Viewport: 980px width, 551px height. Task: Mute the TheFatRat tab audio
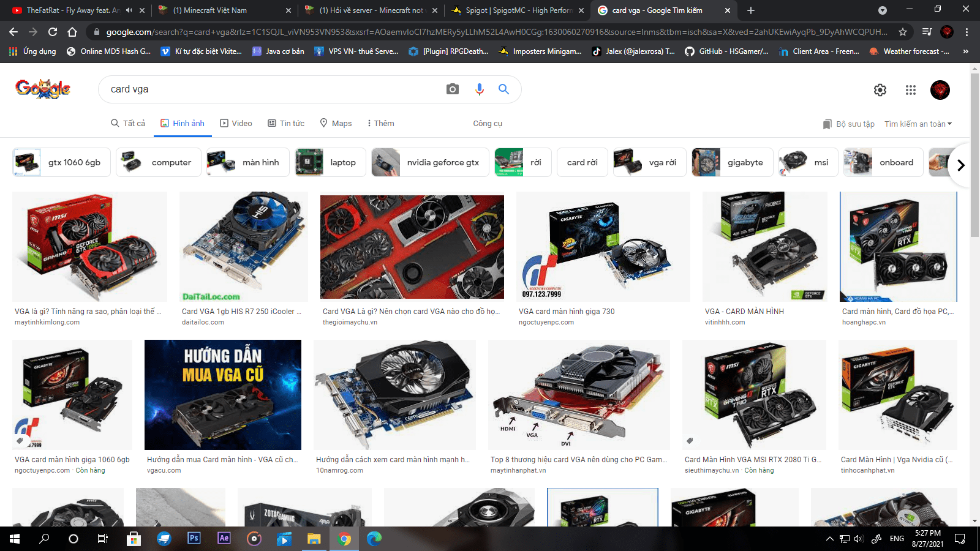click(129, 10)
